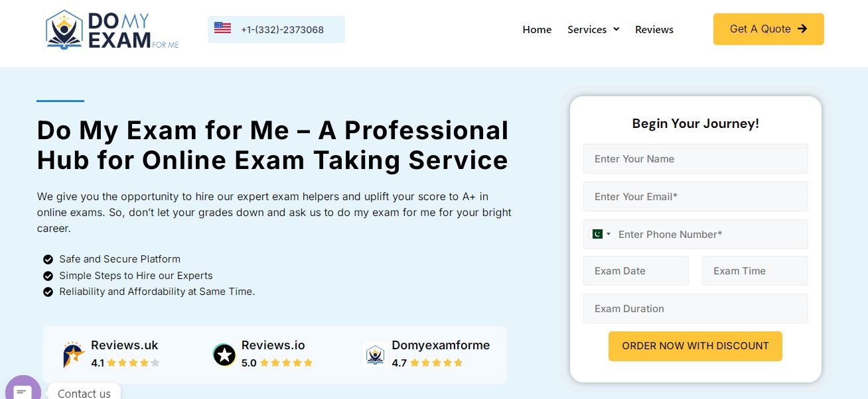Focus the Enter Your Name field
The image size is (868, 399).
click(x=695, y=159)
